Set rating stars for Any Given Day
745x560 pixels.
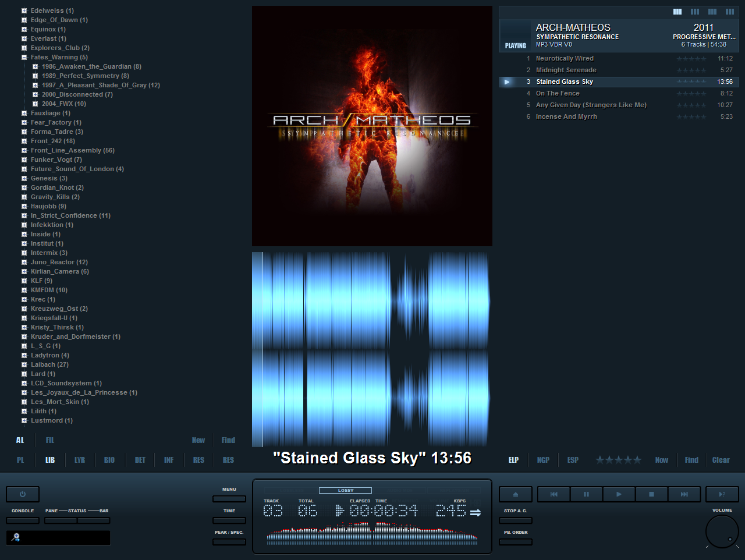click(691, 105)
